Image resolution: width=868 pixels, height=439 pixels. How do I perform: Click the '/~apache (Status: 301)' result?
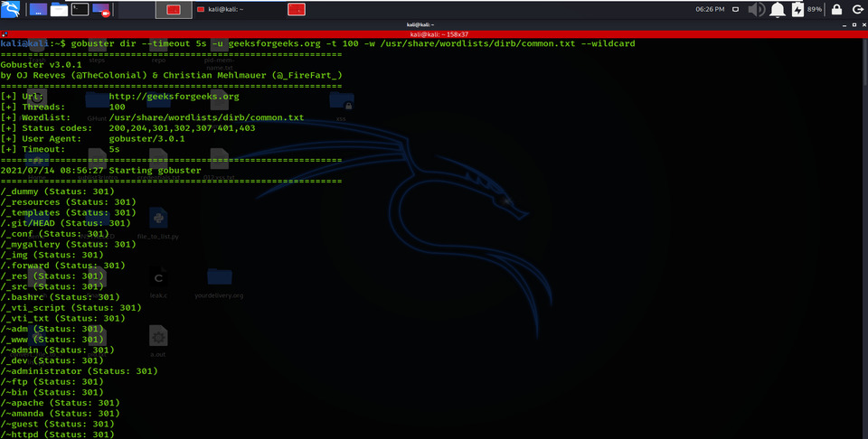click(x=60, y=403)
